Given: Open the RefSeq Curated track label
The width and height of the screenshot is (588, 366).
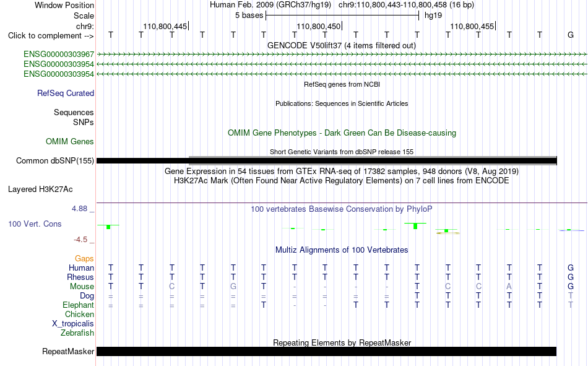Looking at the screenshot, I should [x=65, y=93].
